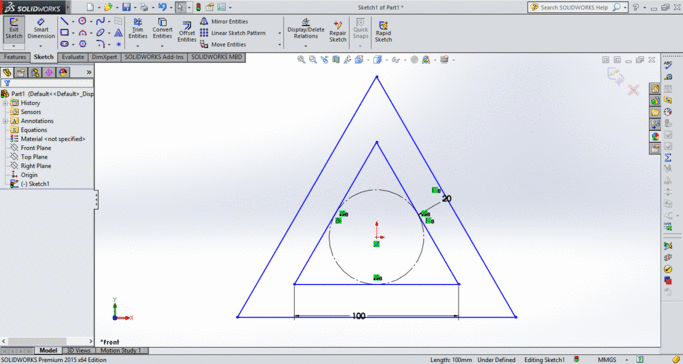
Task: Click the Section View icon
Action: pos(335,60)
